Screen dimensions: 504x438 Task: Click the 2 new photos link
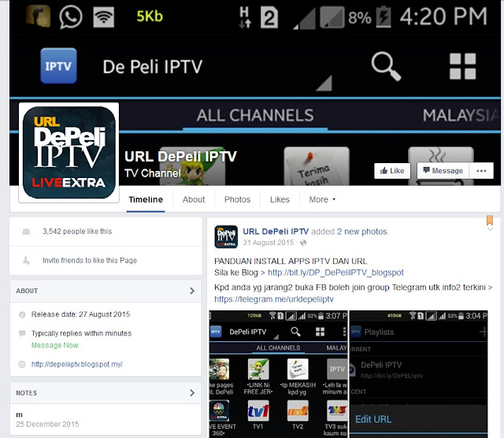(x=362, y=232)
